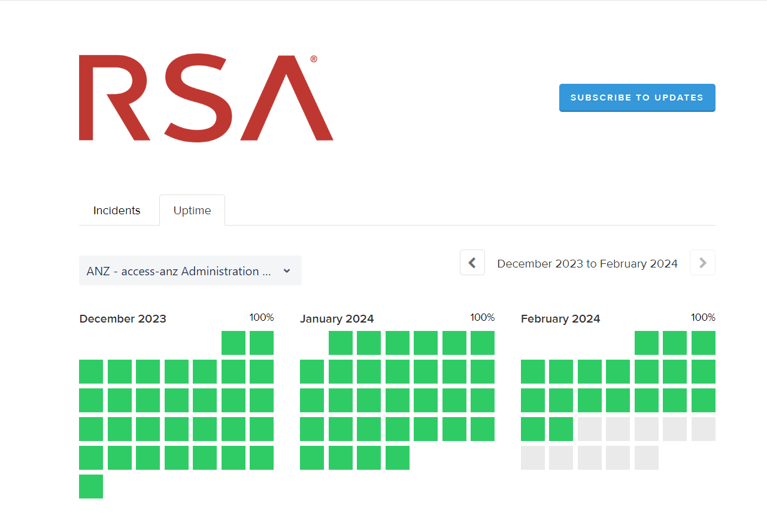The width and height of the screenshot is (767, 532).
Task: Click the 100% uptime label for January 2024
Action: 483,317
